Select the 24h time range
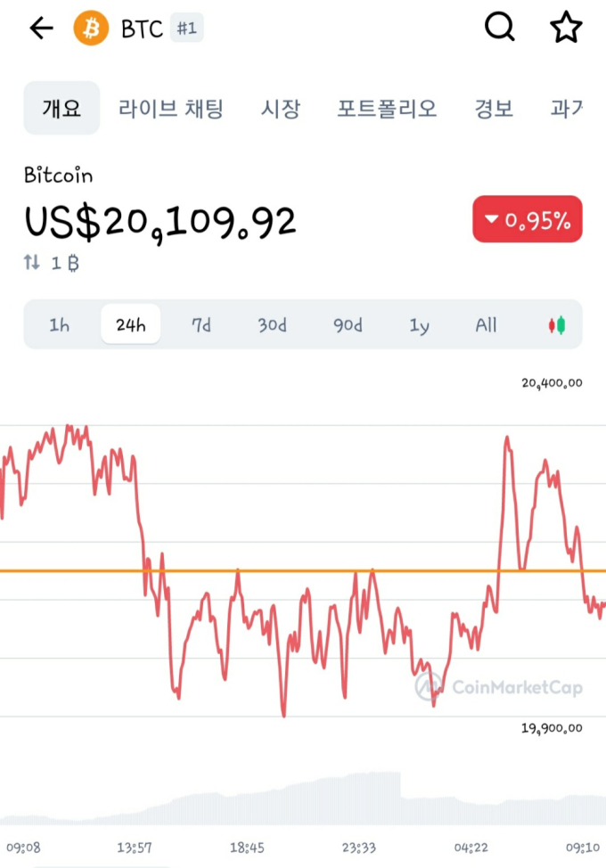The height and width of the screenshot is (868, 606). pyautogui.click(x=131, y=324)
